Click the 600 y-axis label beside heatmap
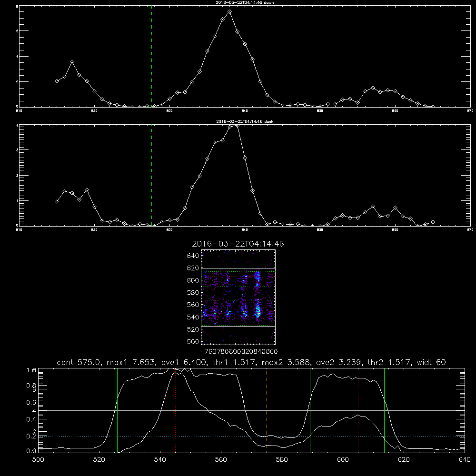This screenshot has width=476, height=476. (x=193, y=280)
